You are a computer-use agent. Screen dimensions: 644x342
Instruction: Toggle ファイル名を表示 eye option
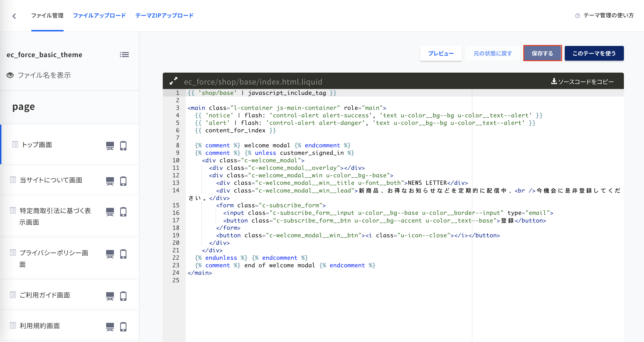pos(10,75)
